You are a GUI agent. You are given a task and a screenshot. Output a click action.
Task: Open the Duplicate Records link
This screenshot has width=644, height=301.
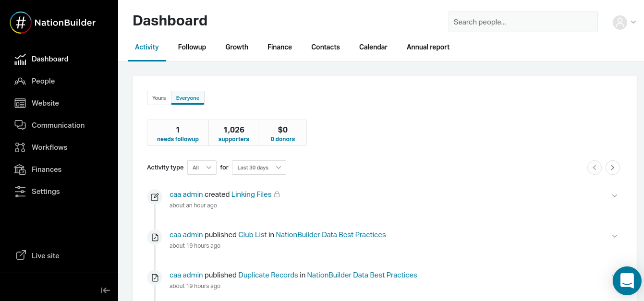point(268,275)
